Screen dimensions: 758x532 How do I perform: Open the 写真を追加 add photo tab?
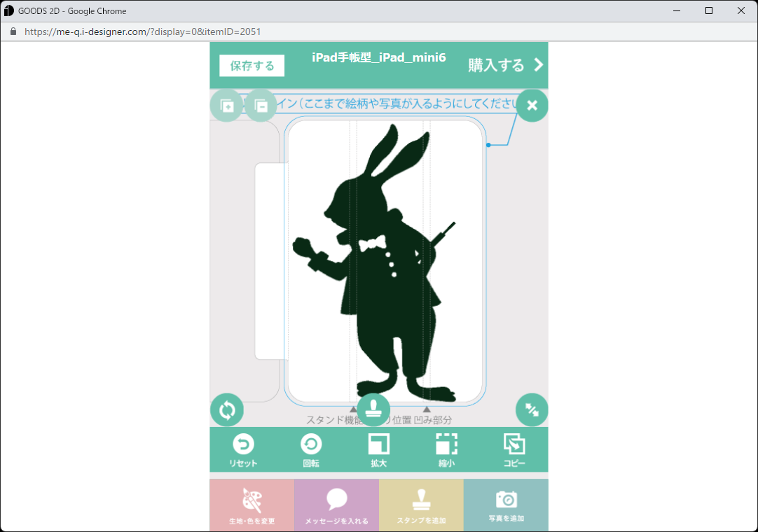click(x=506, y=505)
